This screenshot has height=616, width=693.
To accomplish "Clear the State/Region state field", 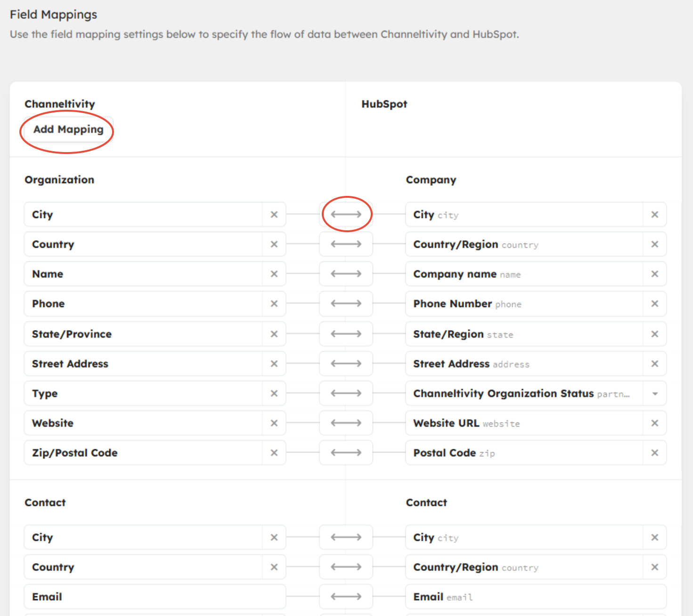I will 655,334.
